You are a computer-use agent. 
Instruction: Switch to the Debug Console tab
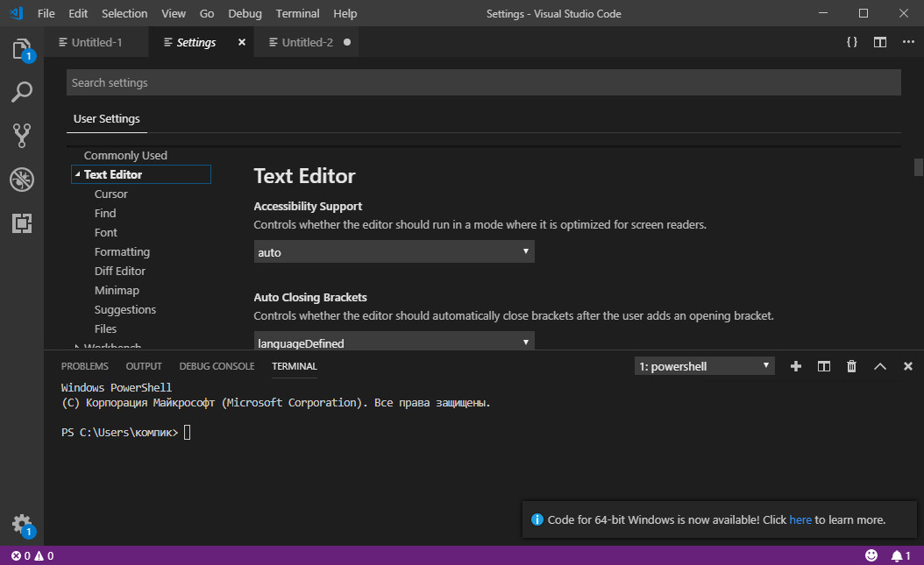click(217, 366)
